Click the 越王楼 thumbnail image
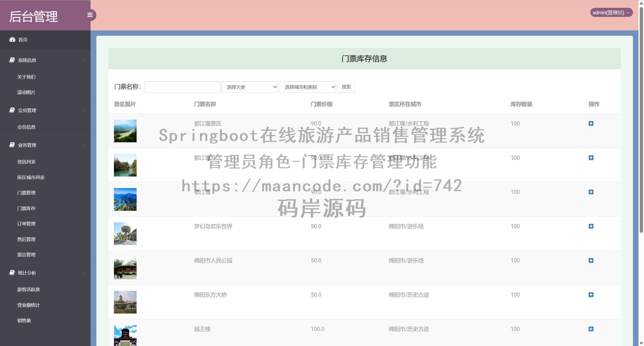The width and height of the screenshot is (644, 346). tap(125, 335)
